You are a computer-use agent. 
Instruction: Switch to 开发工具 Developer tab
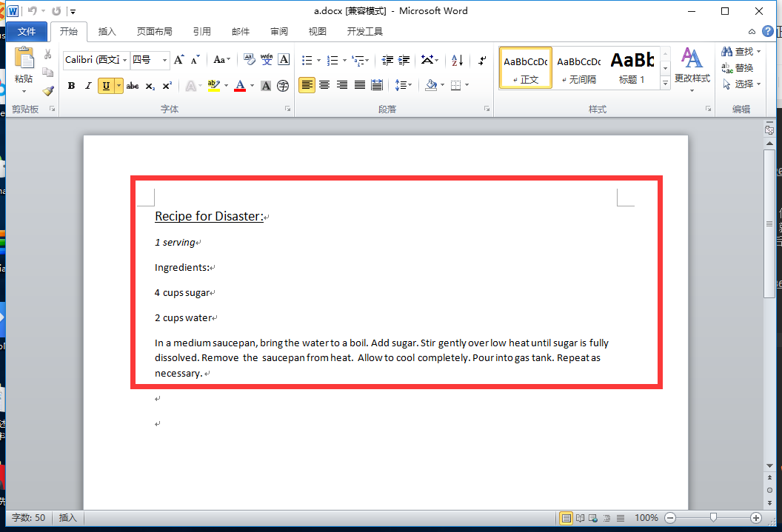pos(364,32)
